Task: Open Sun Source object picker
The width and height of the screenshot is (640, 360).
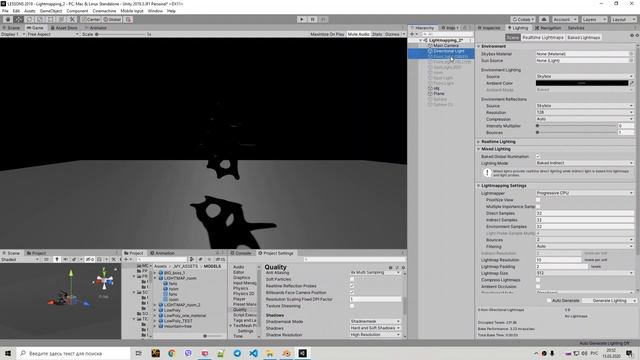Action: tap(631, 60)
